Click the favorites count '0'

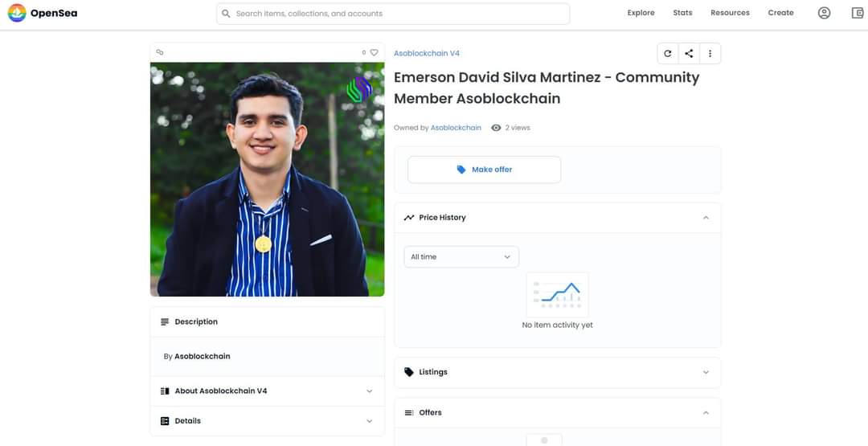[364, 52]
